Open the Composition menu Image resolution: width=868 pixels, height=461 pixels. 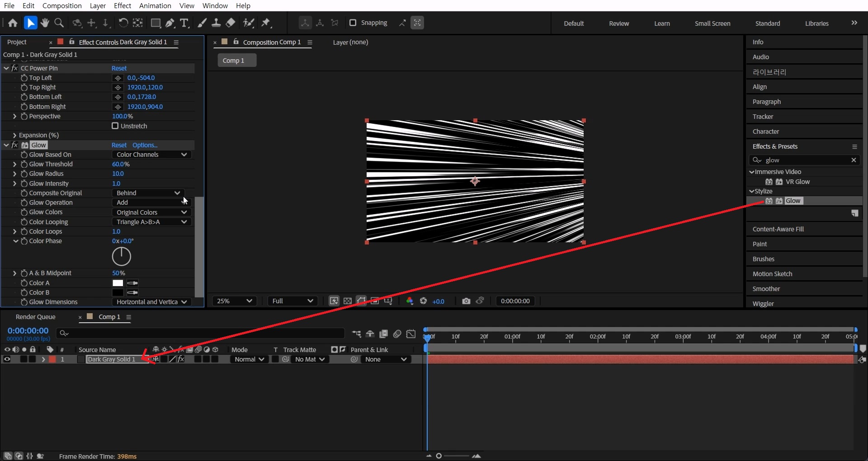pyautogui.click(x=62, y=5)
